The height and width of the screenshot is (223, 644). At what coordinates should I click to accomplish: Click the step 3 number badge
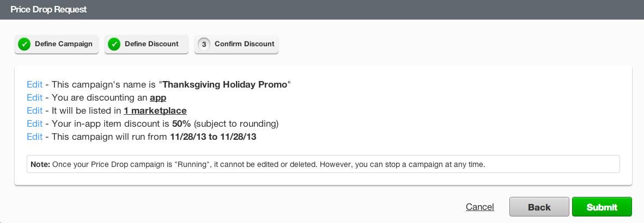click(204, 44)
